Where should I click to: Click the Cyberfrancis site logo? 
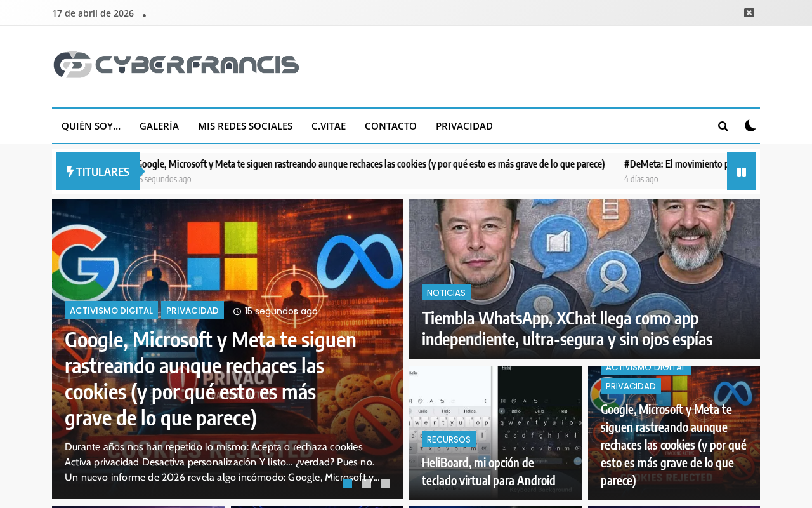[176, 65]
